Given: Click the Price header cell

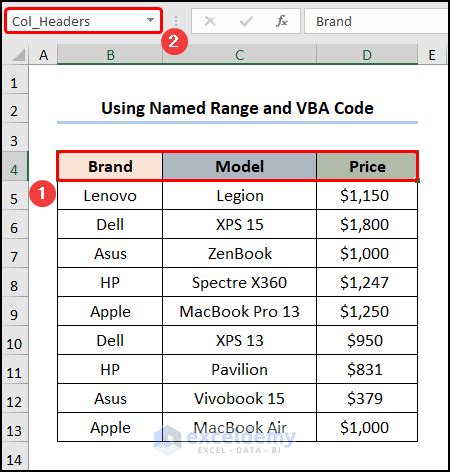Looking at the screenshot, I should coord(367,166).
